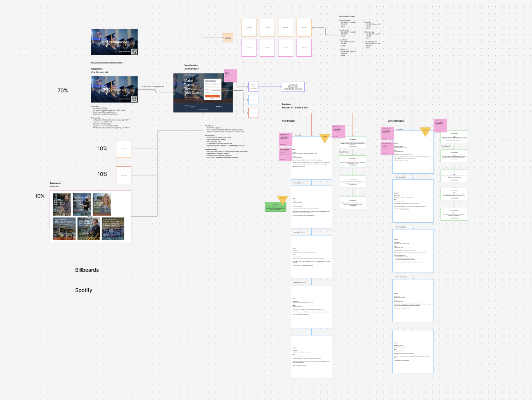The width and height of the screenshot is (532, 400).
Task: Select the '70%' percentage label
Action: click(62, 90)
